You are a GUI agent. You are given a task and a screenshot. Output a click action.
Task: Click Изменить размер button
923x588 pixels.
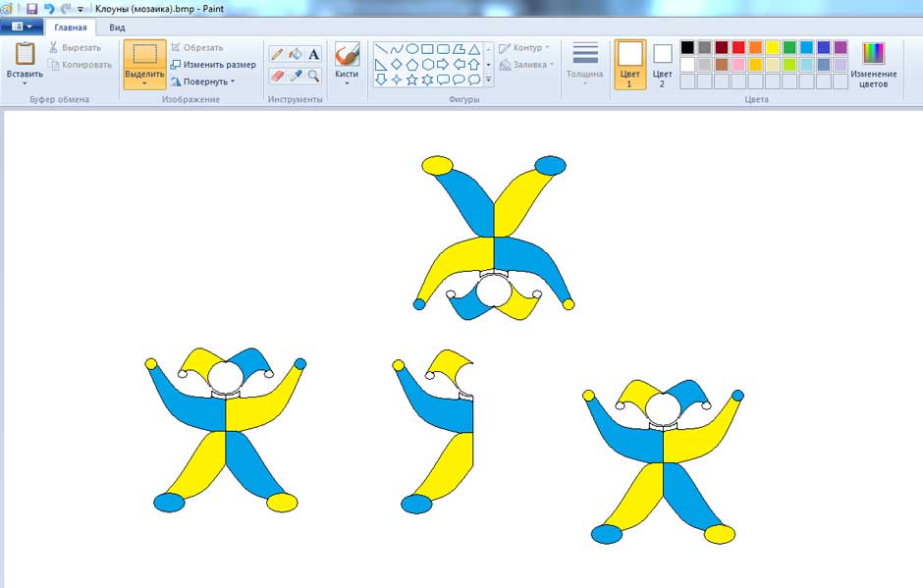click(213, 65)
